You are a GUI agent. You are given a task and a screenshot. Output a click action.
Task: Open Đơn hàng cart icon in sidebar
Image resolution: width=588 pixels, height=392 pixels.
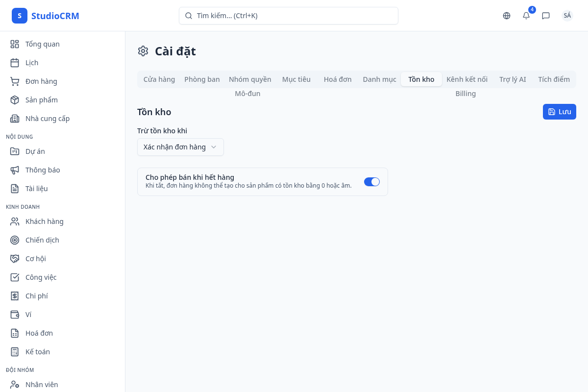(15, 81)
